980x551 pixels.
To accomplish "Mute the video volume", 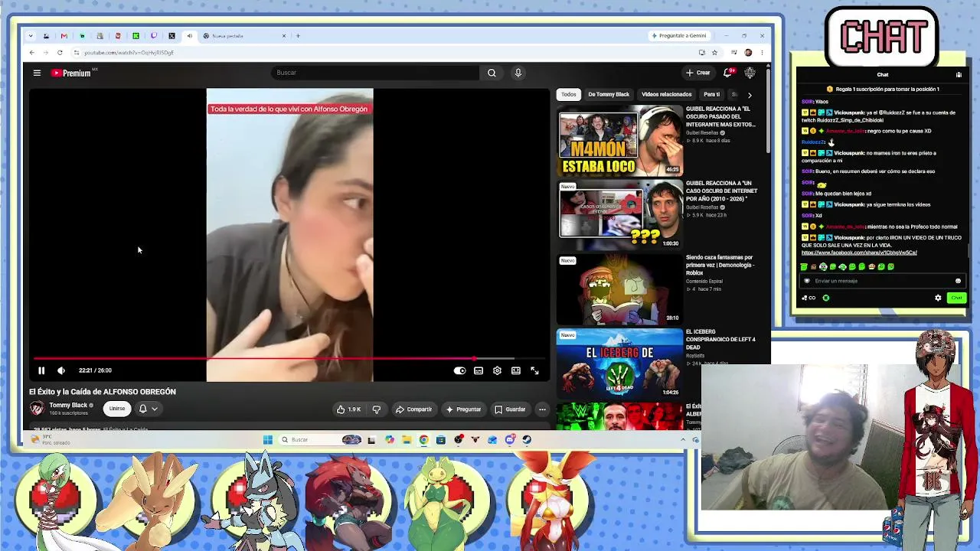I will [61, 370].
